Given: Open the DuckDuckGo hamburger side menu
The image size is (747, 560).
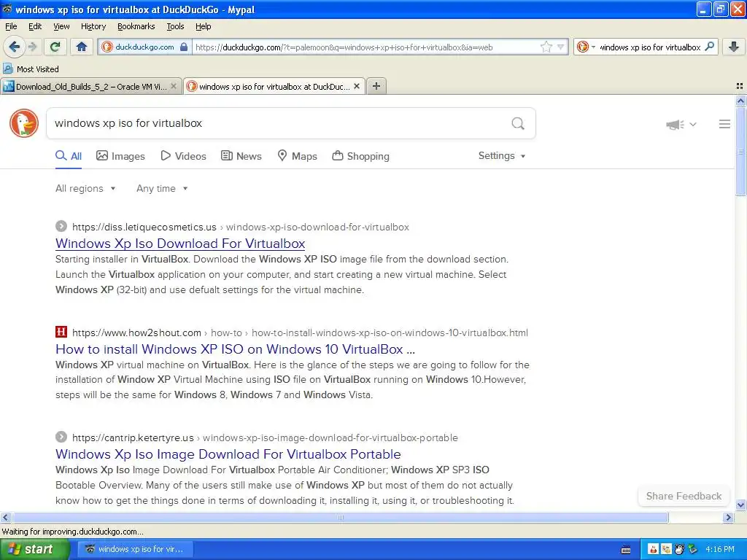Looking at the screenshot, I should (724, 124).
